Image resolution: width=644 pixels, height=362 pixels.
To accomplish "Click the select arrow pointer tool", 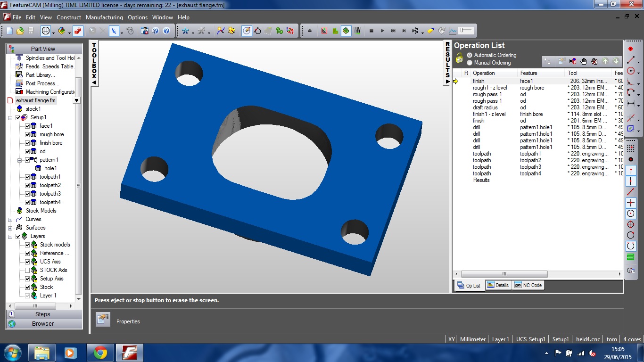I will (114, 31).
